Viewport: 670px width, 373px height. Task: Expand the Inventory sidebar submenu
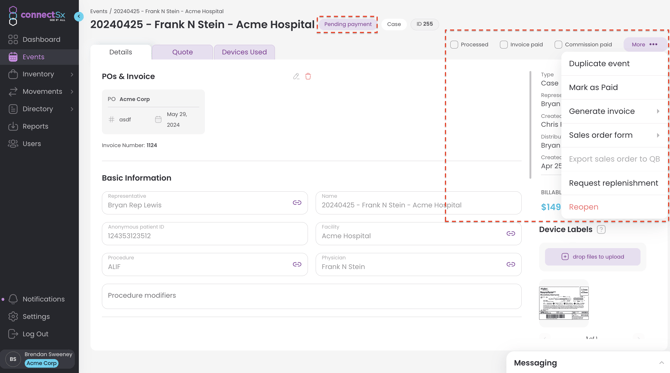point(72,74)
